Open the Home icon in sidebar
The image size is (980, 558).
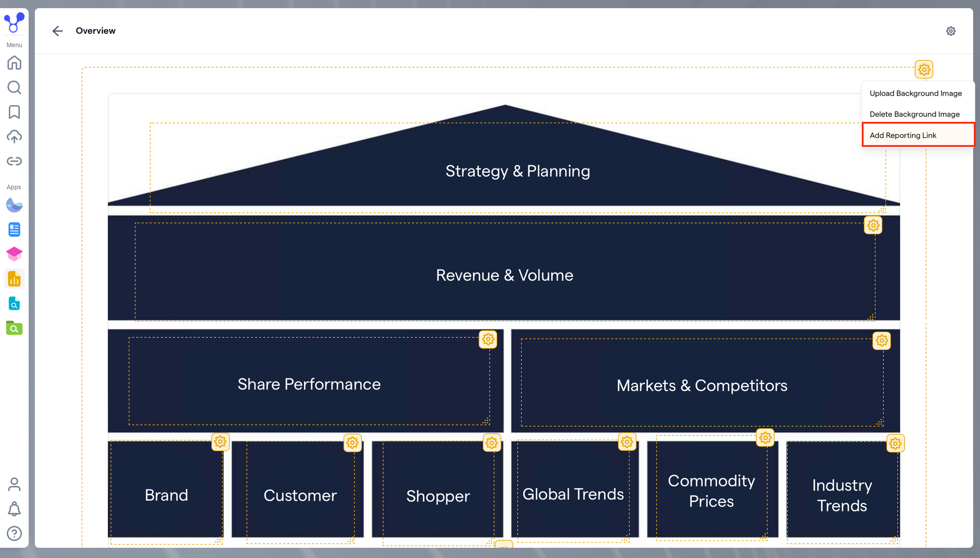[x=14, y=63]
